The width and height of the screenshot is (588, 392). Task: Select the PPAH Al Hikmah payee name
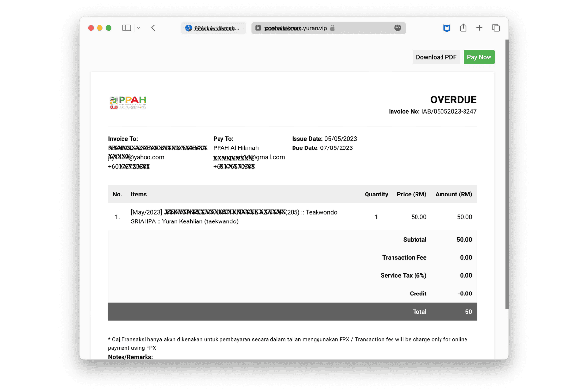coord(236,148)
